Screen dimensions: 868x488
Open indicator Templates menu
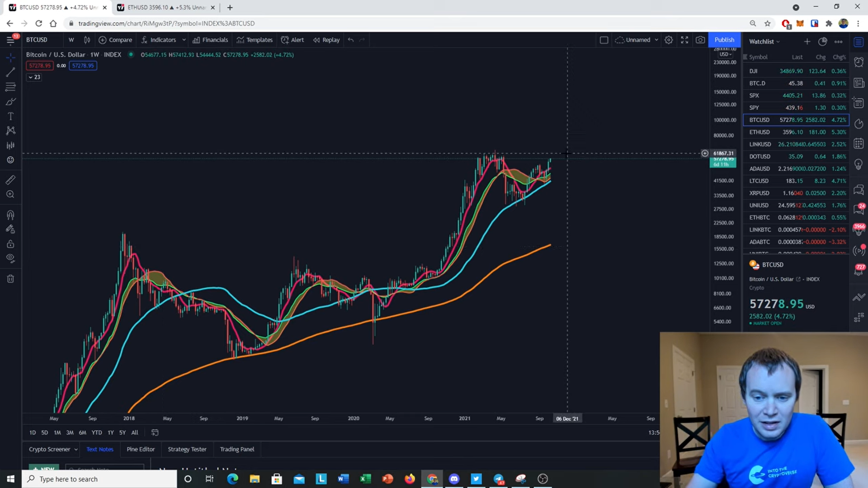pos(255,40)
